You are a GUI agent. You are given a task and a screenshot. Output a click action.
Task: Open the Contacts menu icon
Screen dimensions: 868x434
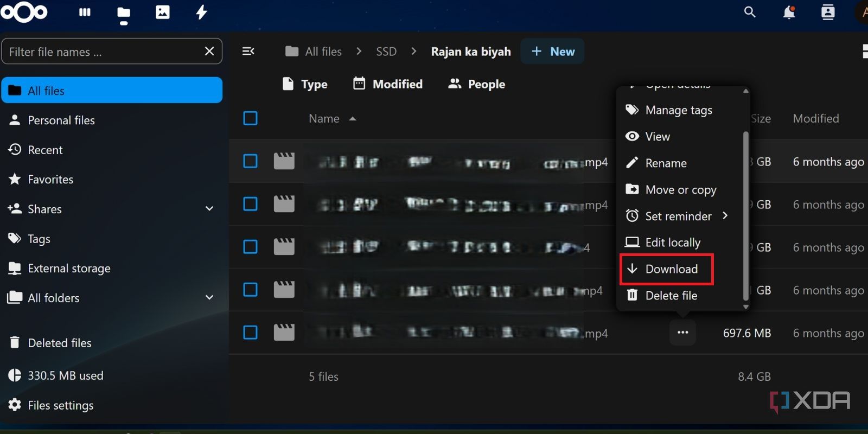828,12
